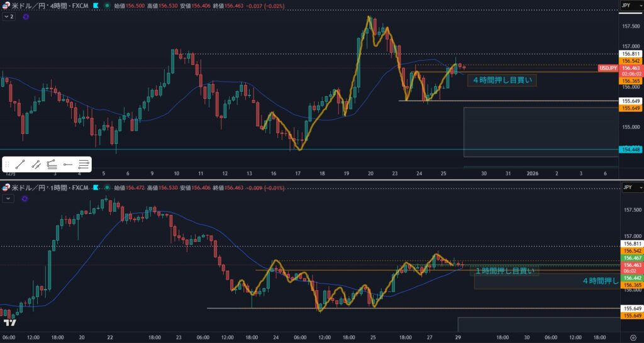Select the parallel horizontal lines tool

(84, 164)
